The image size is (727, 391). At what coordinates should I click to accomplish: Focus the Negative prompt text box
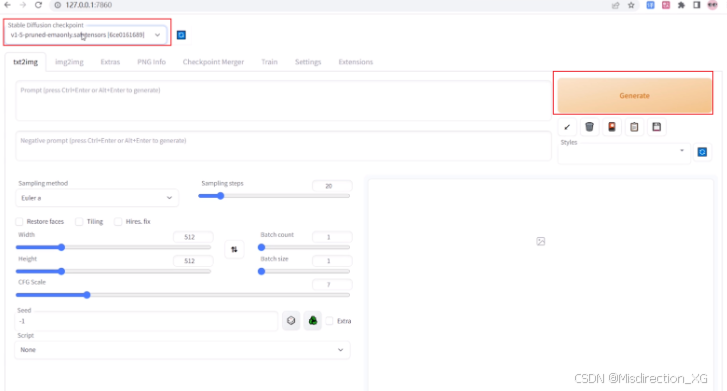[x=283, y=146]
